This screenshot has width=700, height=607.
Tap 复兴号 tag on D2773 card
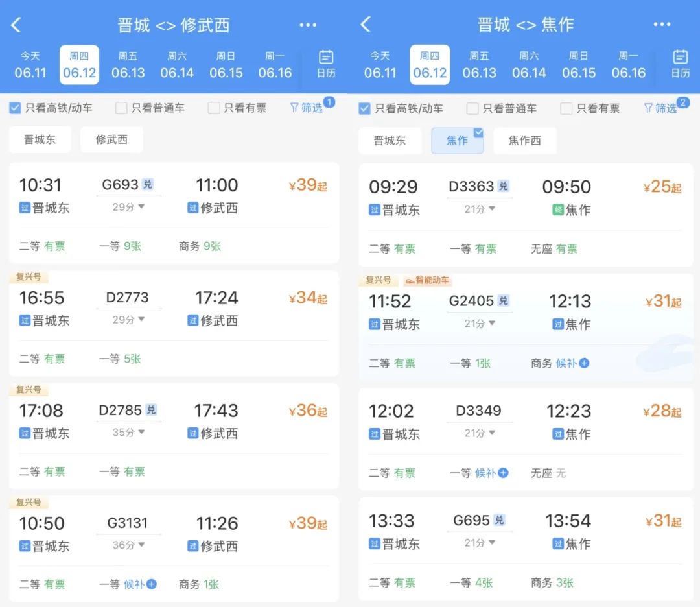click(x=29, y=276)
